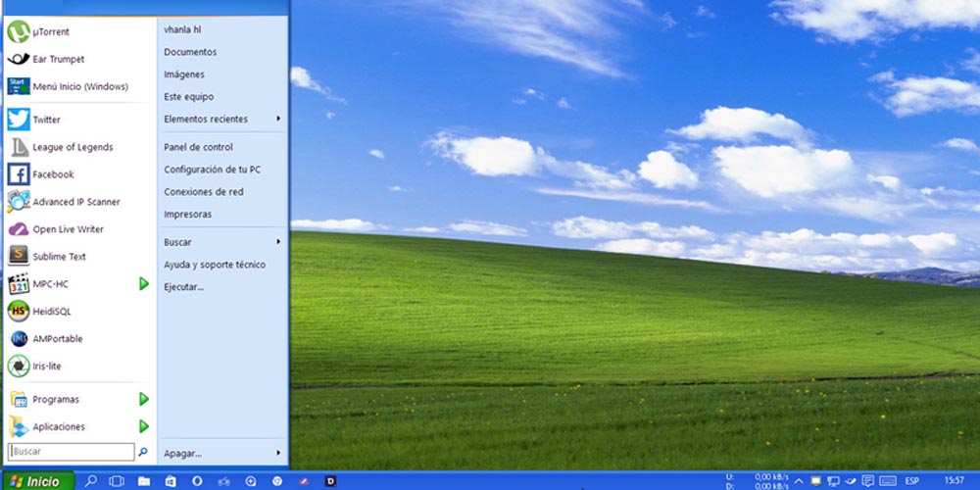Viewport: 980px width, 490px height.
Task: Click the network tray icon
Action: [833, 480]
